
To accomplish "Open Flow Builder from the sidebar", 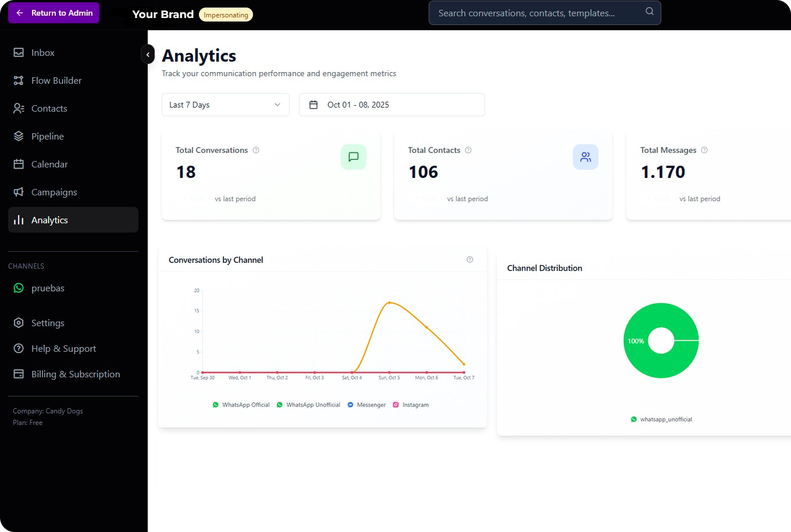I will pyautogui.click(x=56, y=80).
